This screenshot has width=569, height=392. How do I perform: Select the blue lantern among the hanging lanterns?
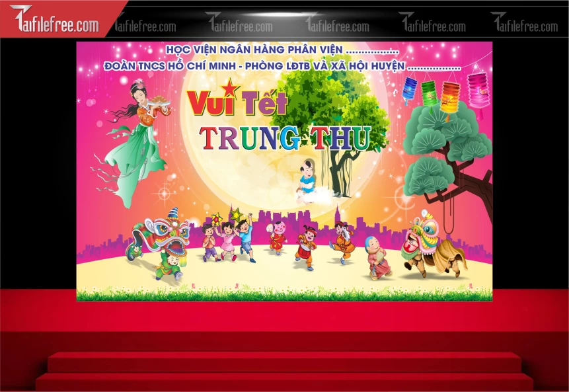[408, 87]
